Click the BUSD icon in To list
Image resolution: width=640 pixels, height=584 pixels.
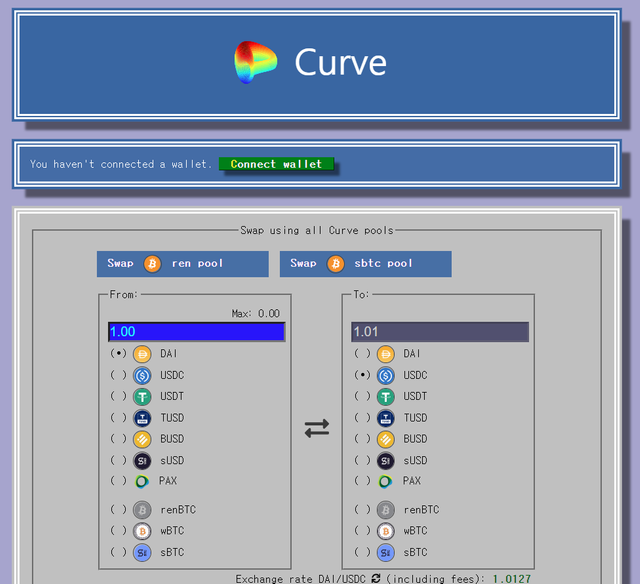[x=386, y=440]
